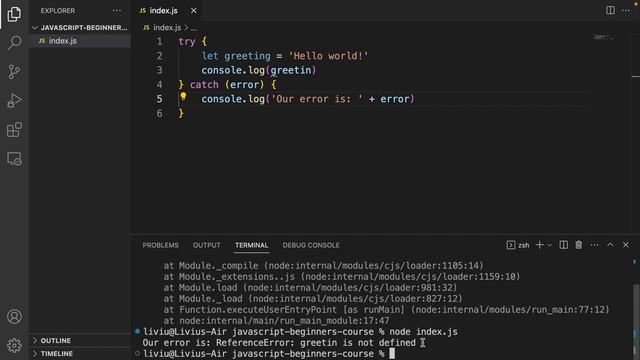Open the Search view
This screenshot has height=360, width=640.
[x=14, y=42]
